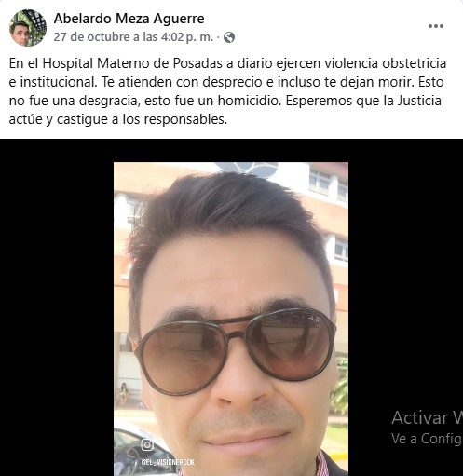Click the last line ending in responsables
This screenshot has height=476, width=463.
(x=118, y=119)
